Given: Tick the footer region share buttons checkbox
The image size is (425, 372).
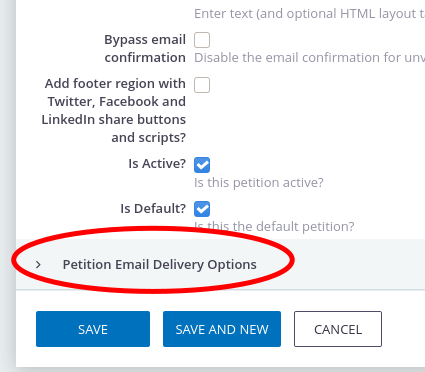Looking at the screenshot, I should (202, 85).
